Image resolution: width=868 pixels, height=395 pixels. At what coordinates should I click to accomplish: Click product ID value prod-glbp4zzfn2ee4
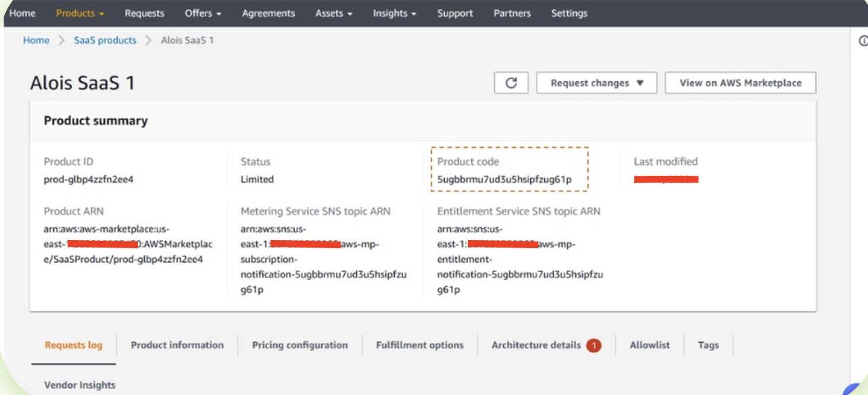click(x=89, y=179)
